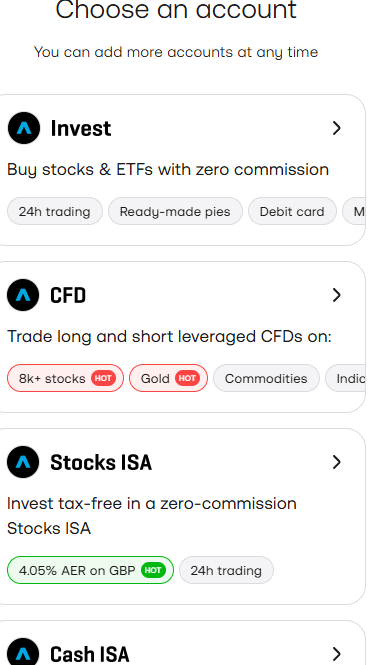Select the 24h trading chip under Invest

click(55, 211)
